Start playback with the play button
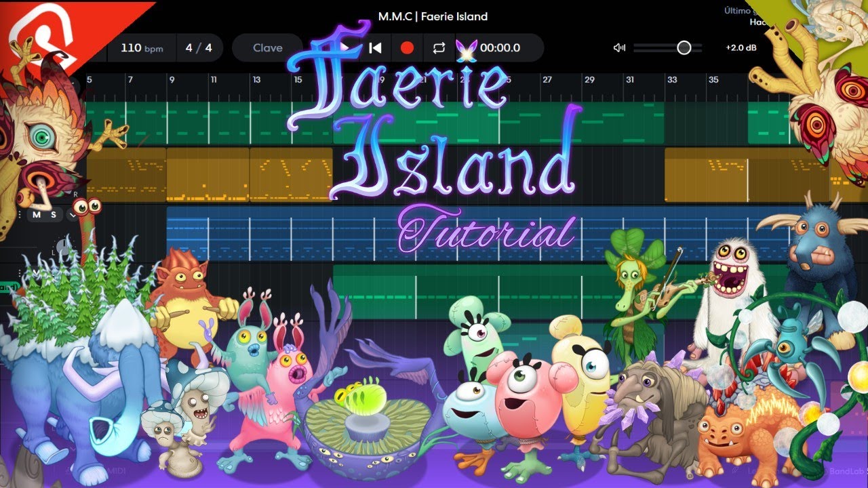The height and width of the screenshot is (488, 868). (x=344, y=48)
